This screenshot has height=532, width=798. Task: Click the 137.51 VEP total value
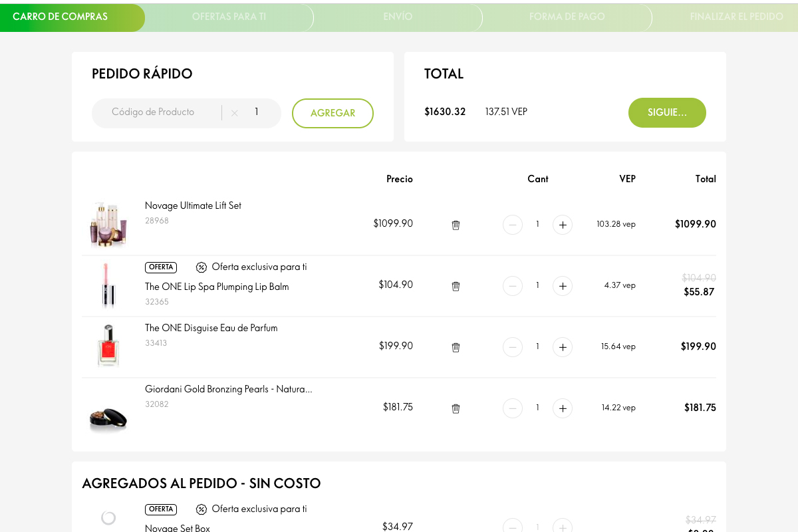tap(506, 112)
